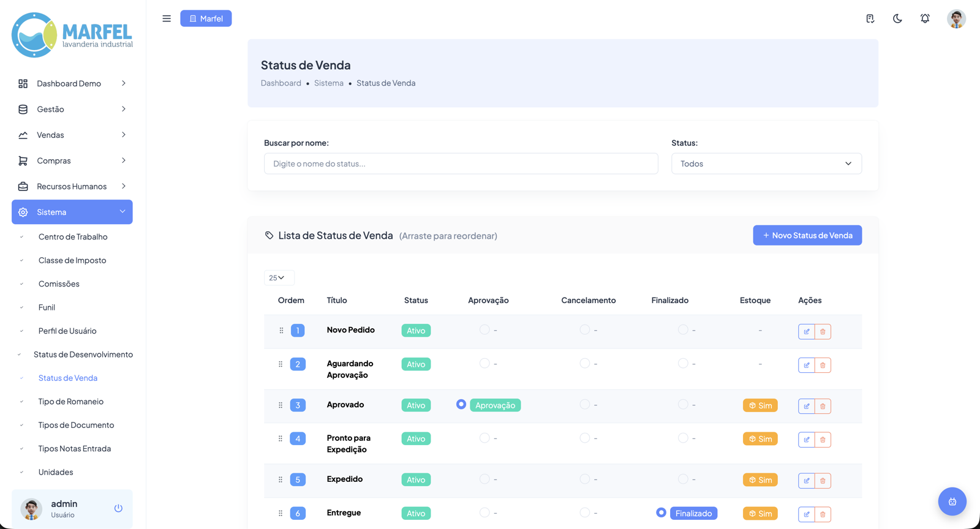Delete the Pronto para Expedição row
The image size is (980, 529).
pos(823,440)
